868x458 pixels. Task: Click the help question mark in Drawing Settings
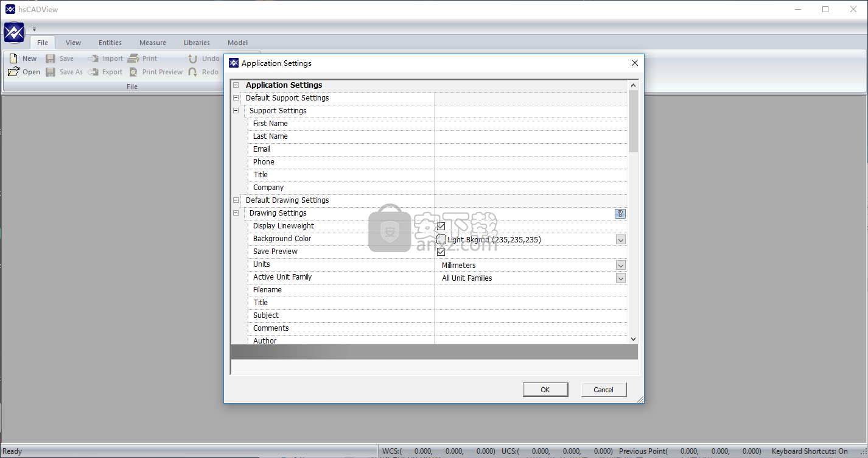620,213
